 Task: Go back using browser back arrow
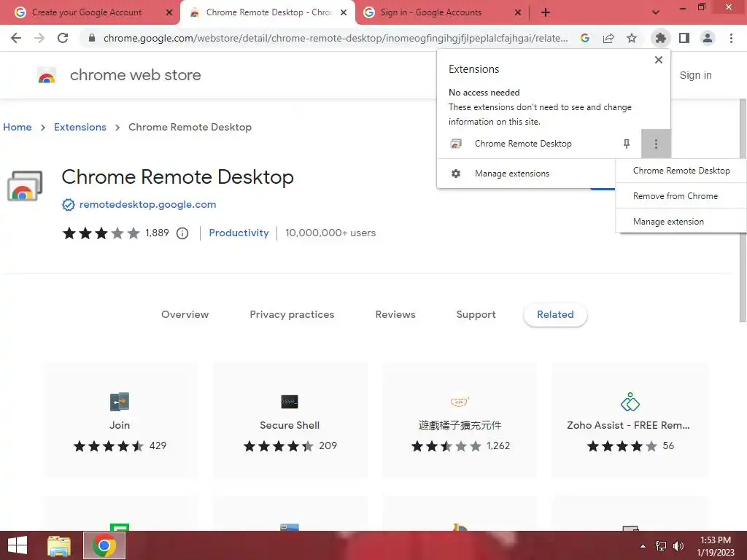click(x=16, y=38)
